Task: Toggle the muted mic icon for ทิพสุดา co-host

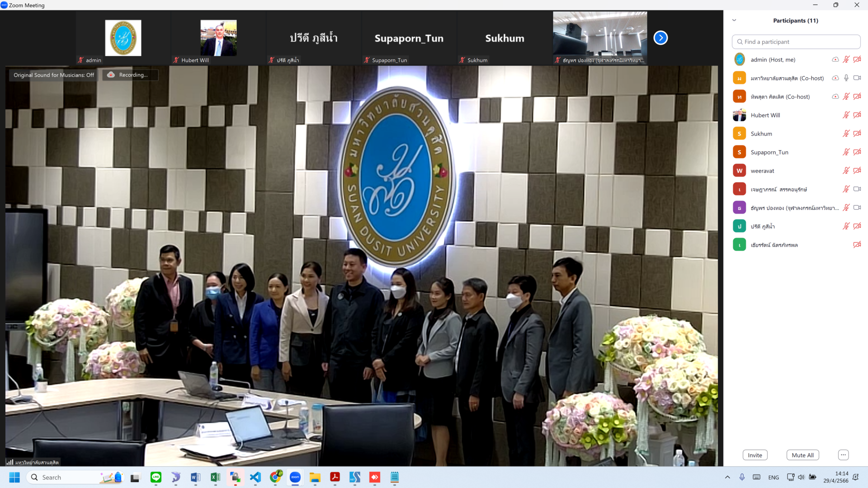Action: coord(846,97)
